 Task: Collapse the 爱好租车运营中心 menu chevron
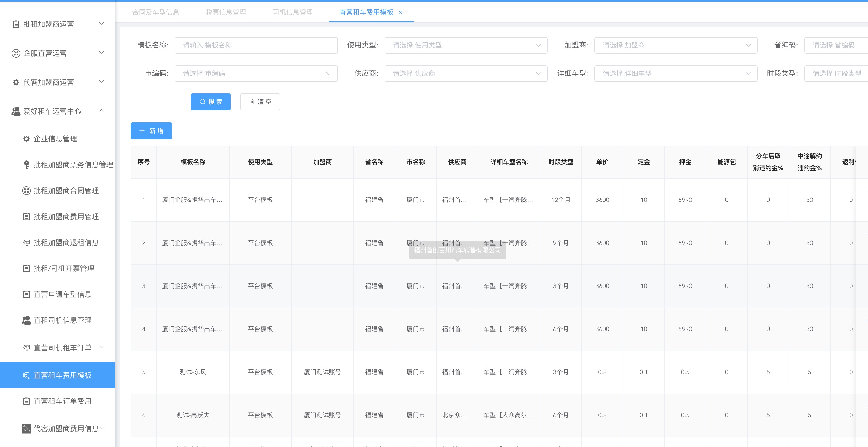tap(101, 110)
